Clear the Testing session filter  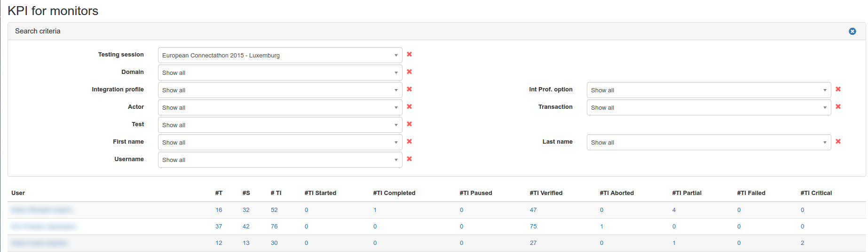pos(409,54)
